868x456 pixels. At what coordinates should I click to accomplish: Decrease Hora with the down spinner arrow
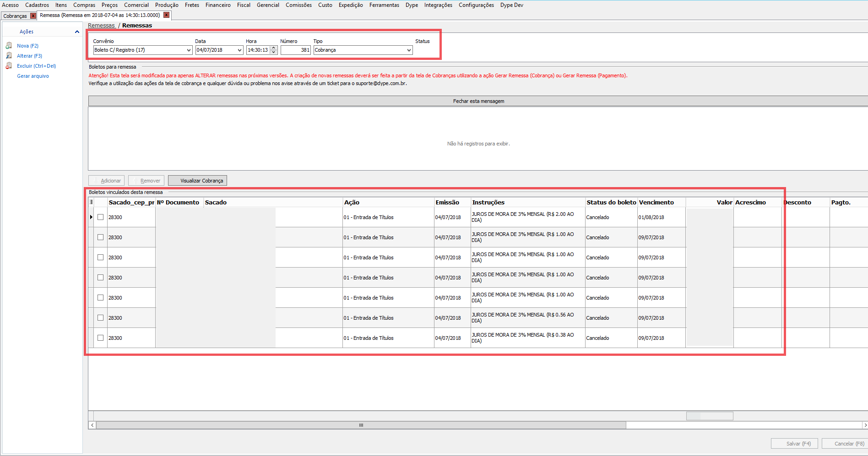(274, 52)
